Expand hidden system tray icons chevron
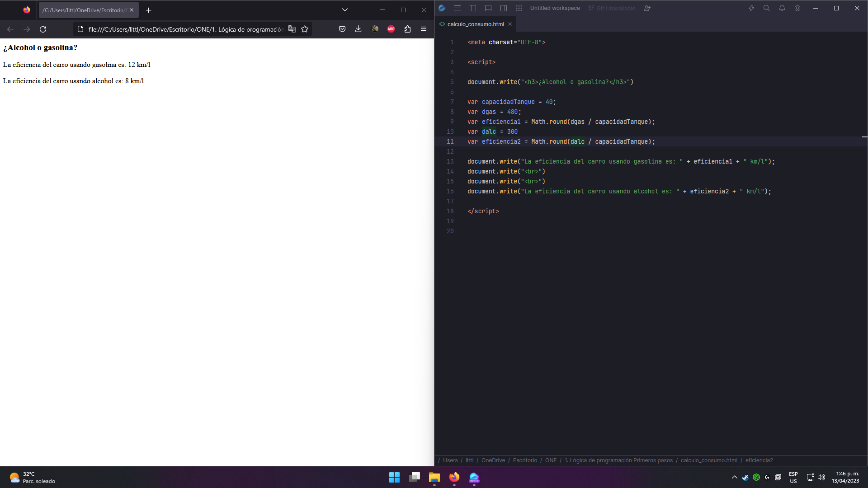868x488 pixels. coord(734,477)
